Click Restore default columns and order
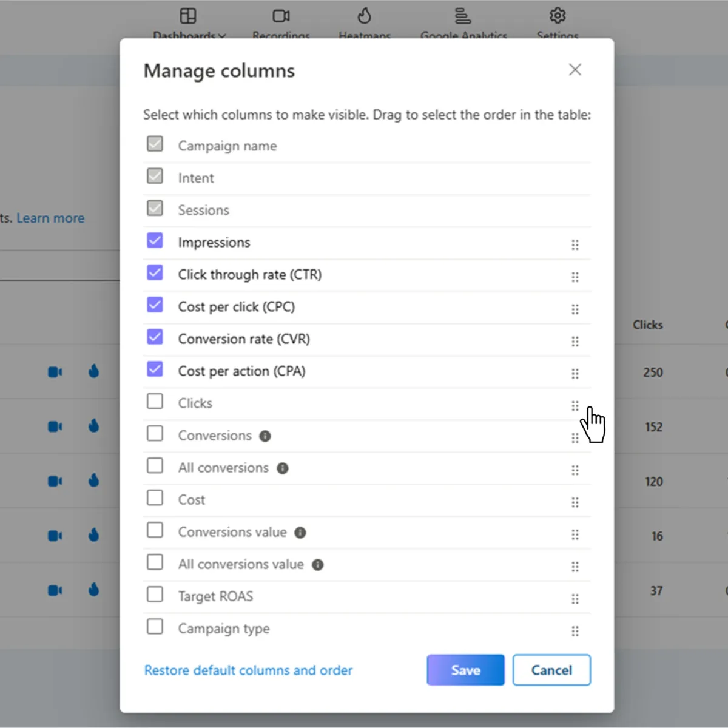Viewport: 728px width, 728px height. tap(248, 670)
